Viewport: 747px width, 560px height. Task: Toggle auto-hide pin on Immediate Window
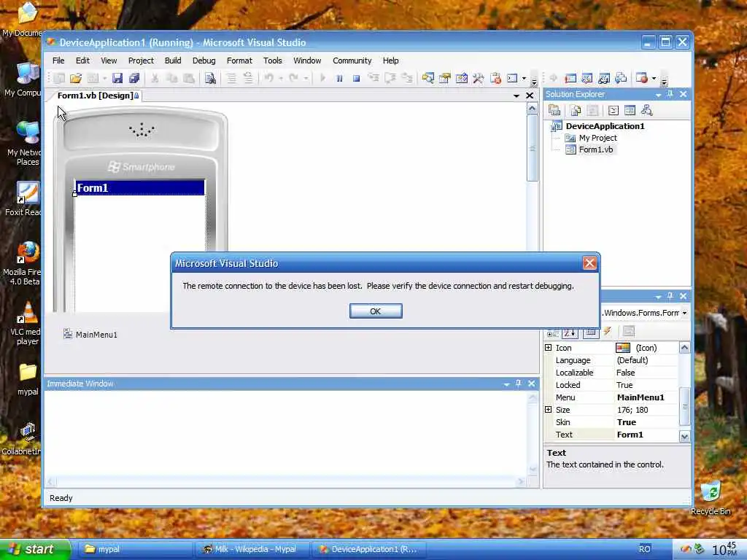pos(519,384)
